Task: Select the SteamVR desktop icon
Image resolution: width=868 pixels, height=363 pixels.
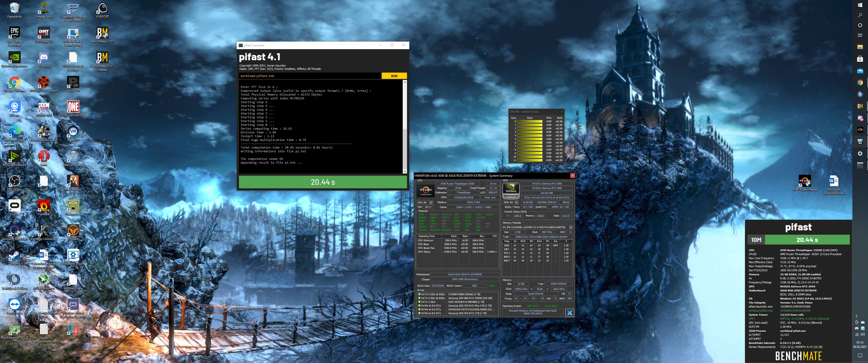Action: 73,134
